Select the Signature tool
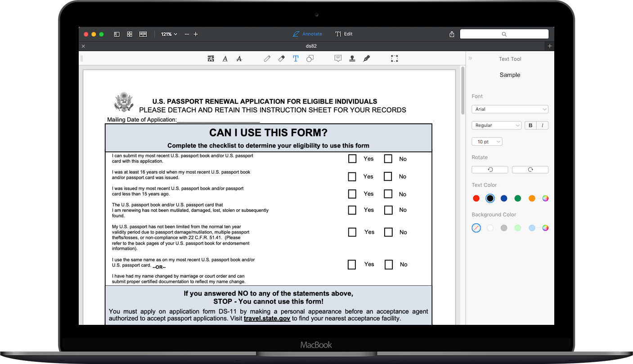Screen dimensions: 633x364 click(x=366, y=58)
